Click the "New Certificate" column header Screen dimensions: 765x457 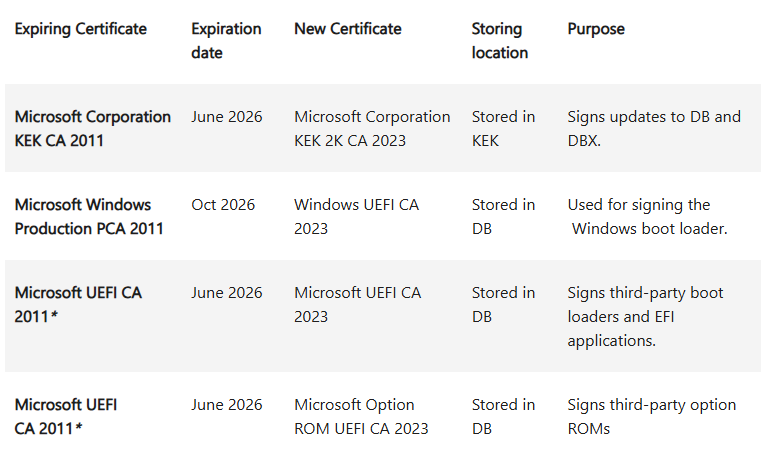pos(347,29)
